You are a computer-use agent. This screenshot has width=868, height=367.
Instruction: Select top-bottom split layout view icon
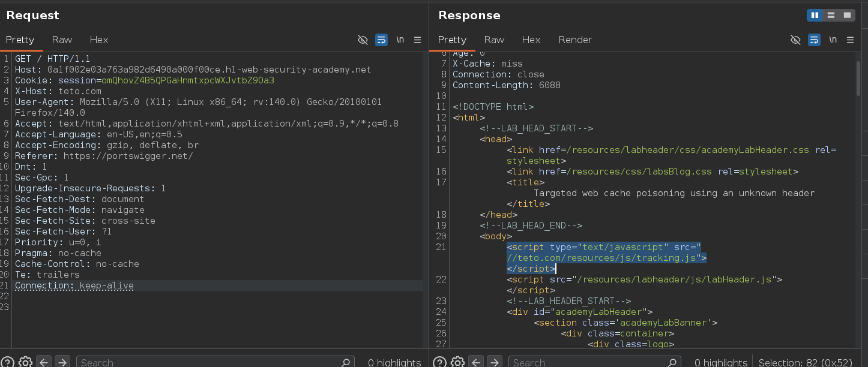tap(831, 15)
